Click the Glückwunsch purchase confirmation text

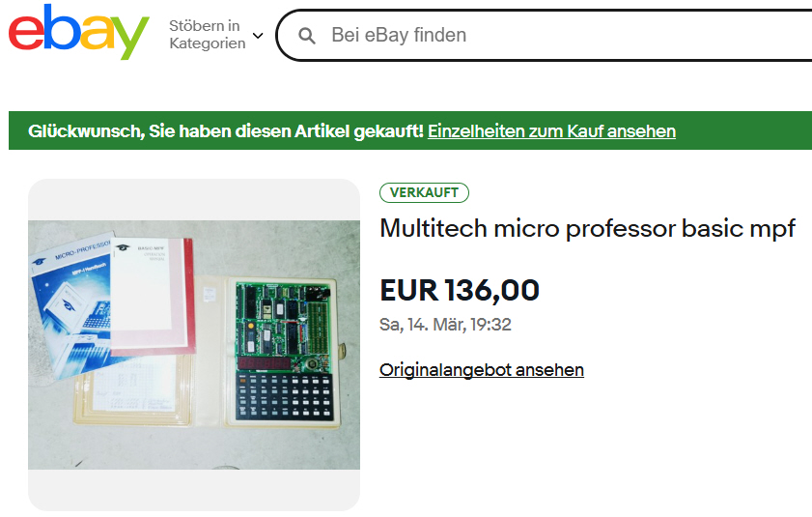pos(226,131)
